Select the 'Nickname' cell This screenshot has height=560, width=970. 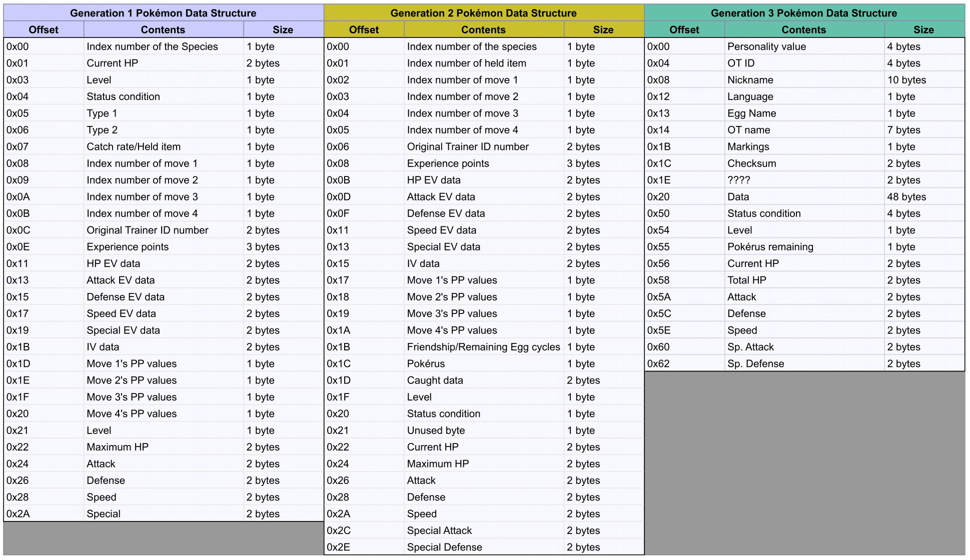804,80
